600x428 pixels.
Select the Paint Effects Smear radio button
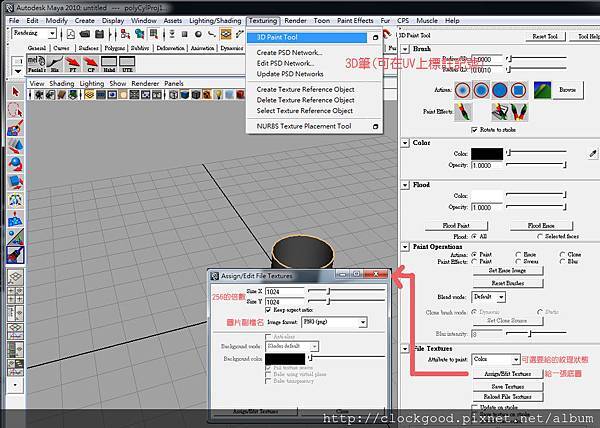coord(518,261)
